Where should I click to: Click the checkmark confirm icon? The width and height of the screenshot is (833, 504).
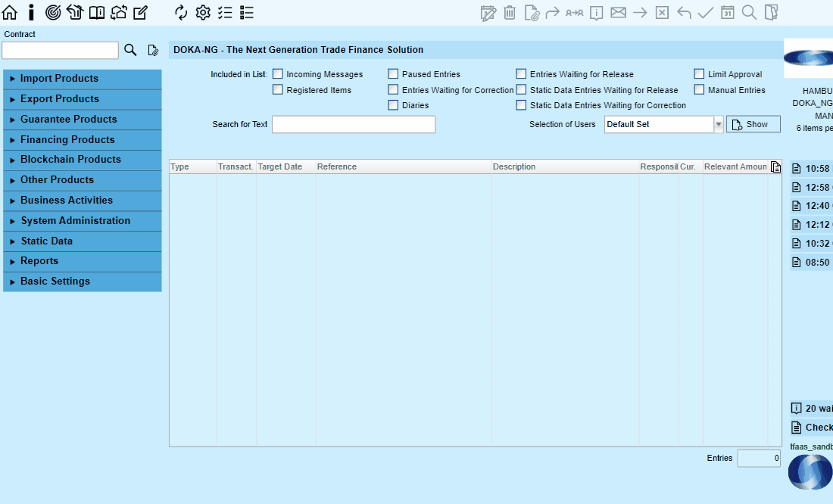coord(706,12)
